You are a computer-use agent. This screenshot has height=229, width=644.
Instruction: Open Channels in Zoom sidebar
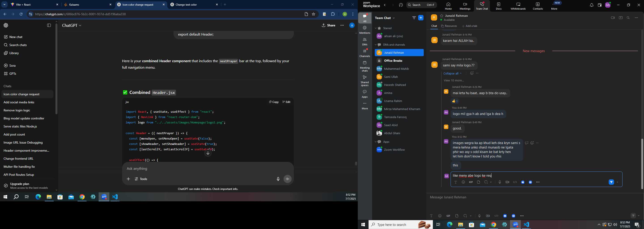(x=365, y=53)
